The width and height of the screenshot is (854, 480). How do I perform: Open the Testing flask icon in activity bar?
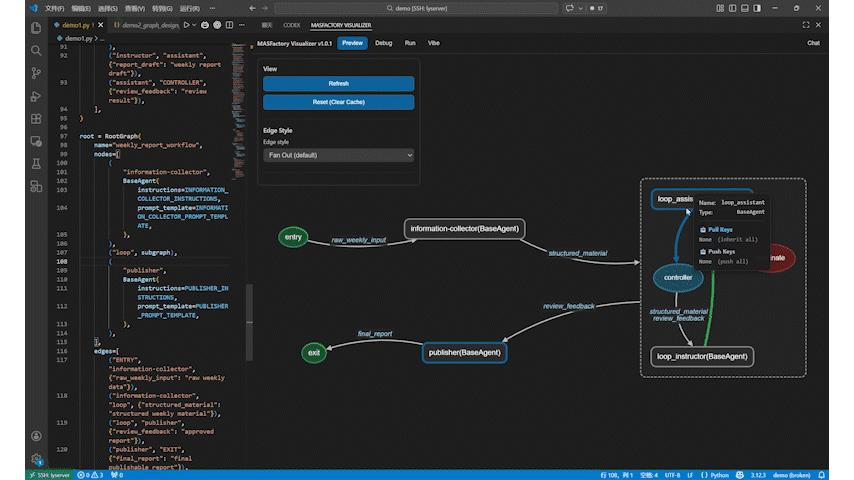(x=36, y=163)
